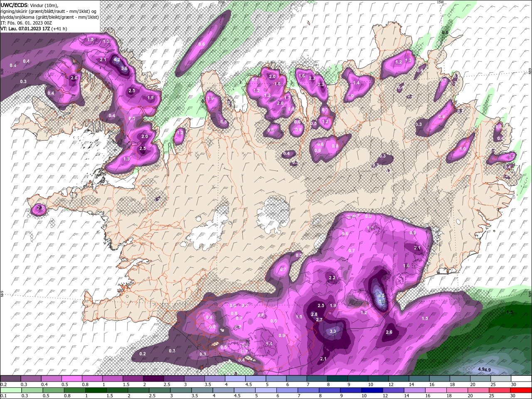The height and width of the screenshot is (399, 532).
Task: Click the 15W longitude label at the top edge
Action: click(441, 2)
